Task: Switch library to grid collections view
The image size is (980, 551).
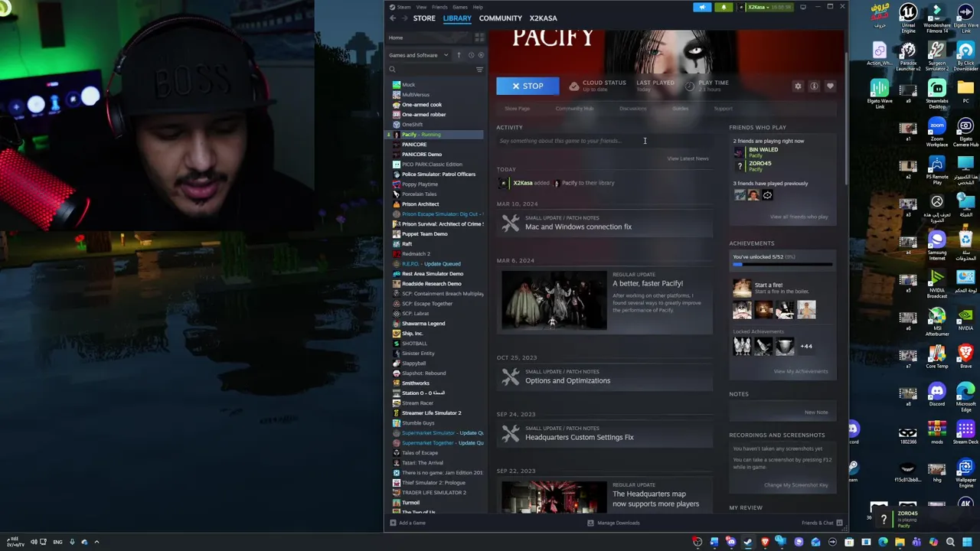Action: [479, 37]
